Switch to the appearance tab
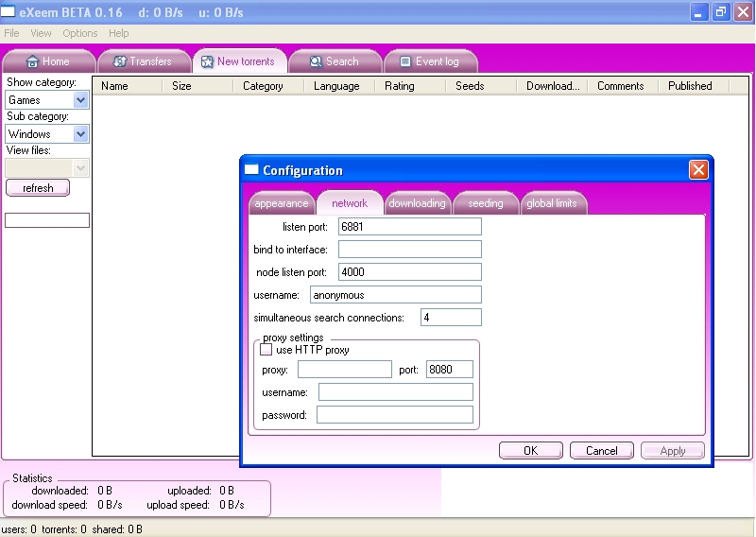Viewport: 756px width, 537px height. [x=282, y=203]
